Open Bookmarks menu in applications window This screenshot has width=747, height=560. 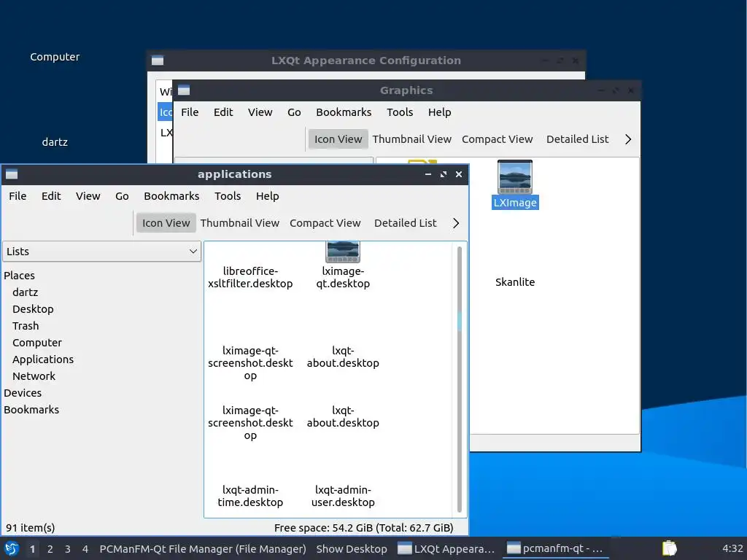[171, 196]
